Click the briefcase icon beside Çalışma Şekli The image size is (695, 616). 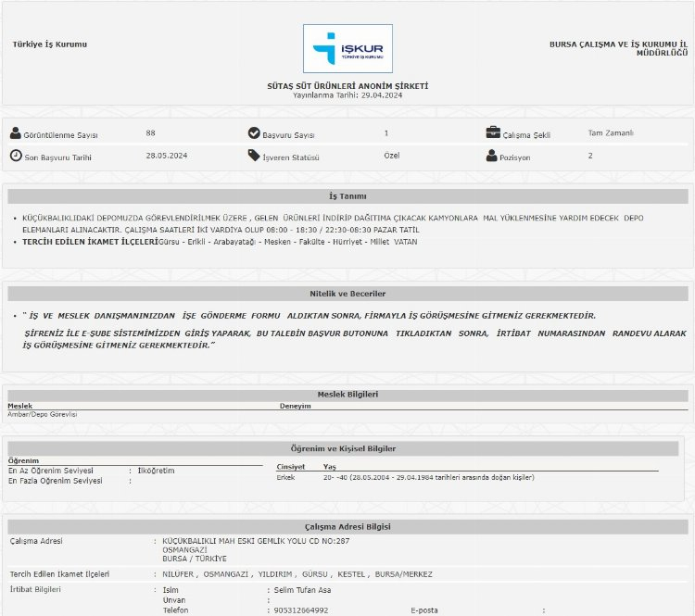[493, 133]
